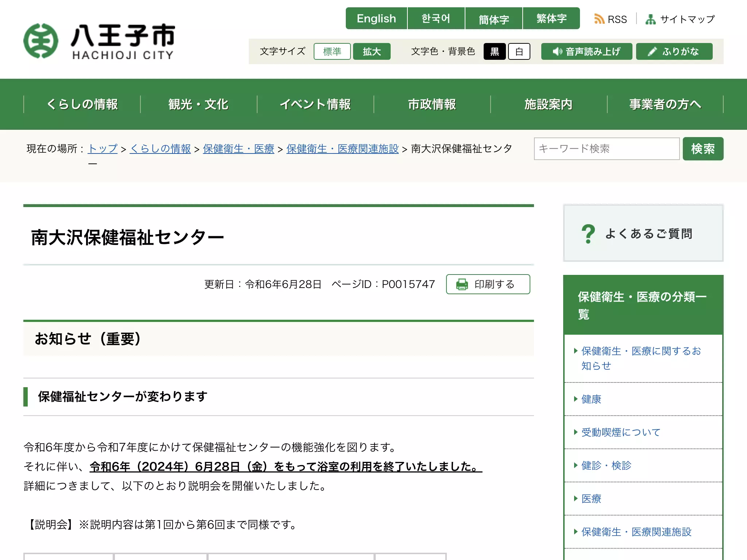747x560 pixels.
Task: Open the よくあるご質問 FAQ banner
Action: point(643,233)
